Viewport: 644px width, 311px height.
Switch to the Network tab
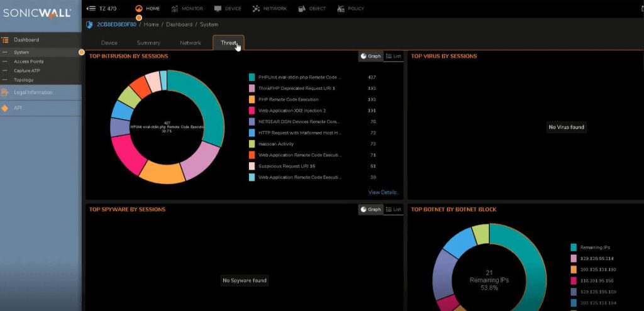pos(190,43)
